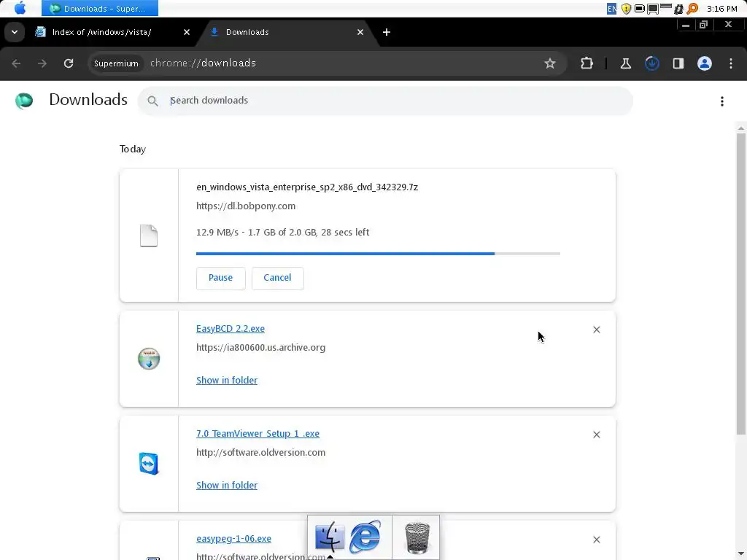Image resolution: width=747 pixels, height=560 pixels.
Task: Go forward in browser history
Action: click(x=42, y=63)
